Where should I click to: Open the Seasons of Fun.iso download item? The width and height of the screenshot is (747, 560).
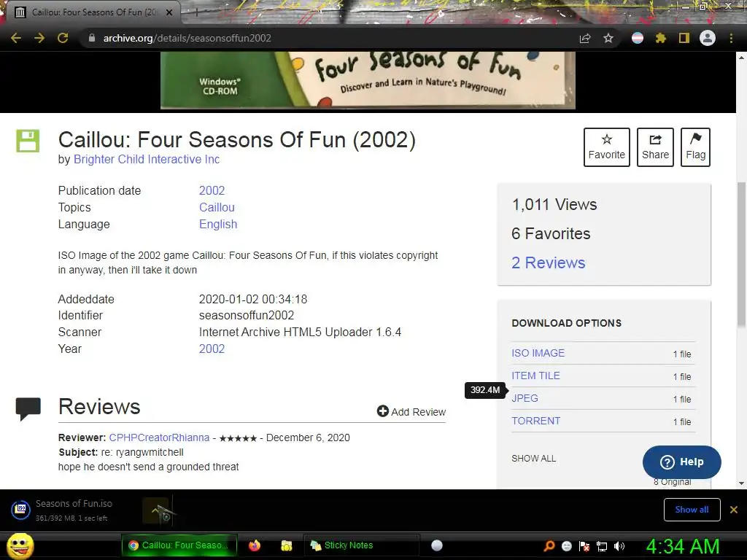[71, 510]
